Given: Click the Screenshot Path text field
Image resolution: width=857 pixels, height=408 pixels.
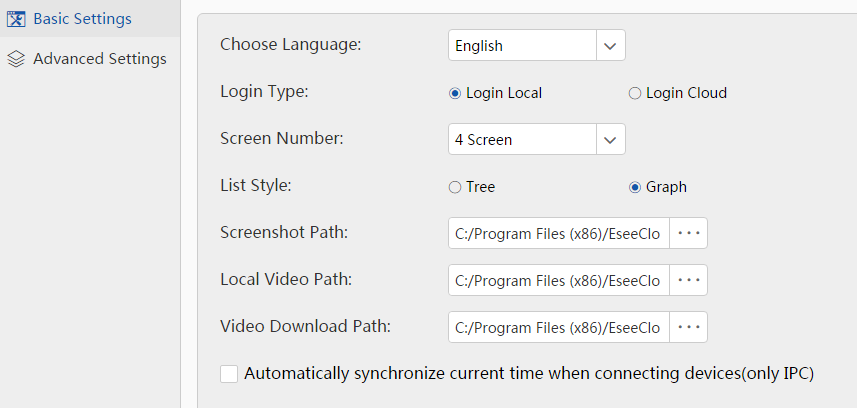Looking at the screenshot, I should click(558, 233).
